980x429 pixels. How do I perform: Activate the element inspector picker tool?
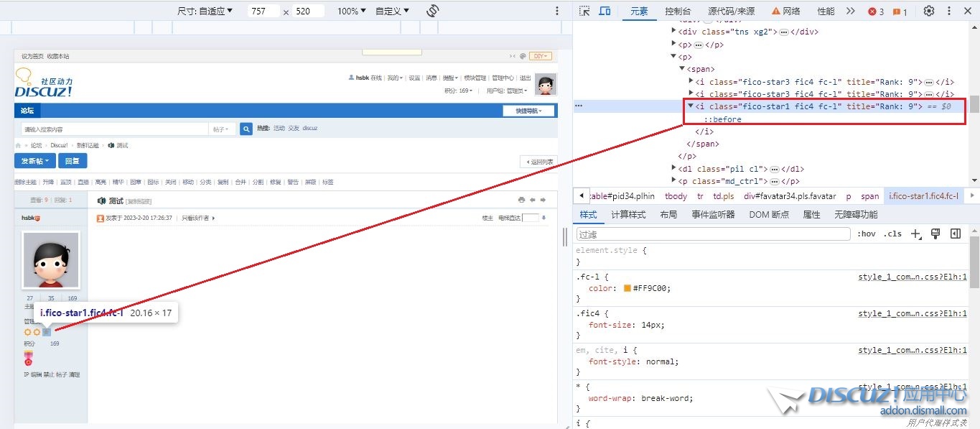click(584, 11)
